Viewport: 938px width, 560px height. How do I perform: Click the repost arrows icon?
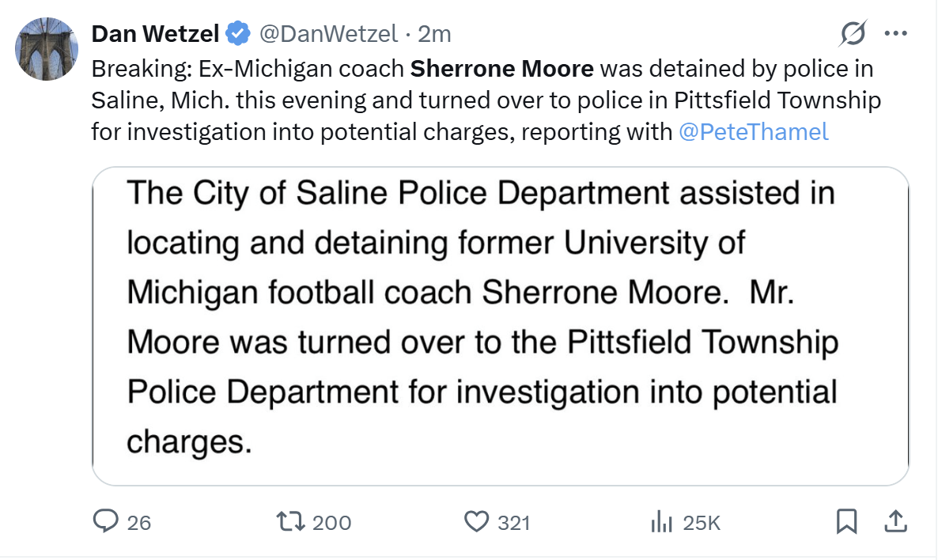pyautogui.click(x=289, y=521)
